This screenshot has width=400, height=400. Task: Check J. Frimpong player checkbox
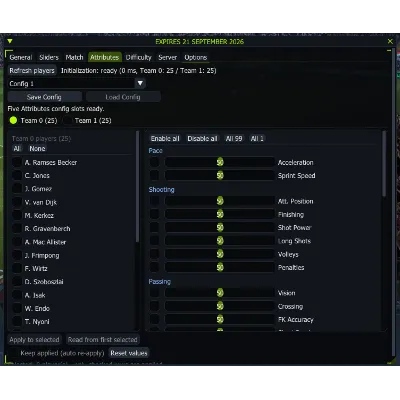17,255
